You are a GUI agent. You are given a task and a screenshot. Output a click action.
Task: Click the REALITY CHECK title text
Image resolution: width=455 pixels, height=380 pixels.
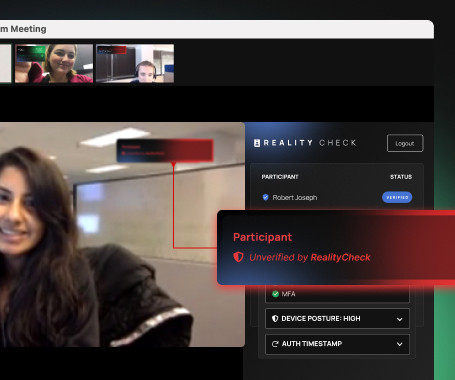(310, 143)
